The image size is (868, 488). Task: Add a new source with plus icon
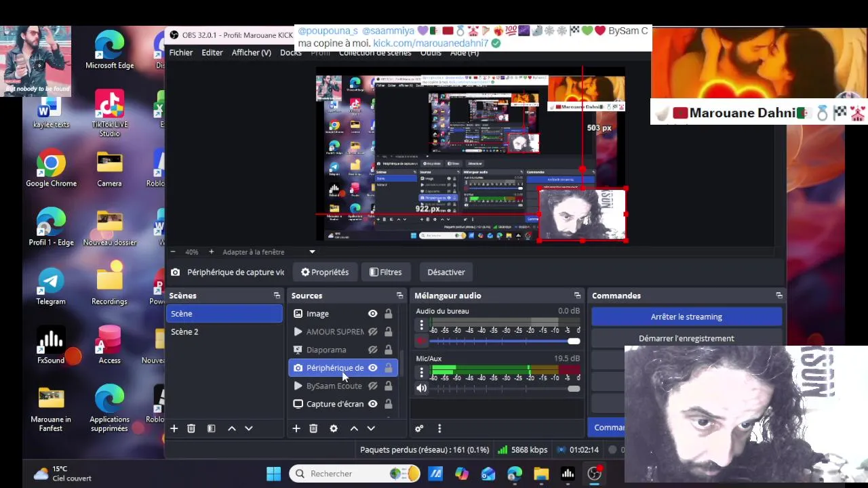296,428
